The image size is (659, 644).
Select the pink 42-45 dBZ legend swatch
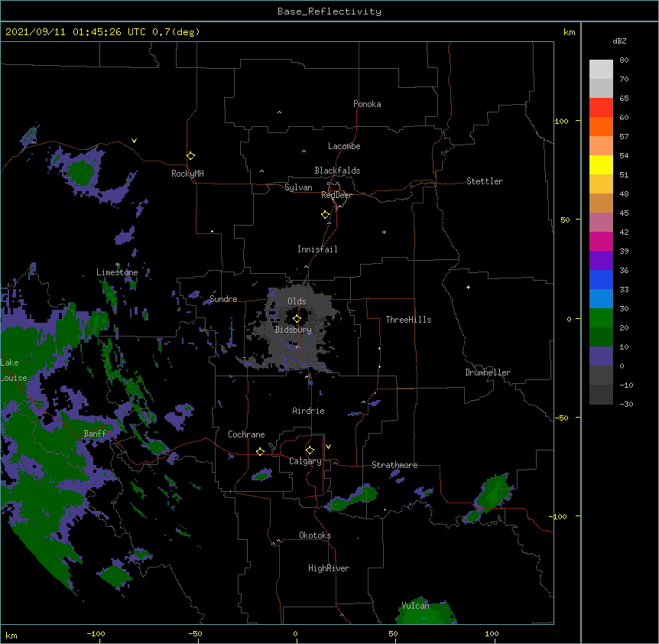coord(601,223)
